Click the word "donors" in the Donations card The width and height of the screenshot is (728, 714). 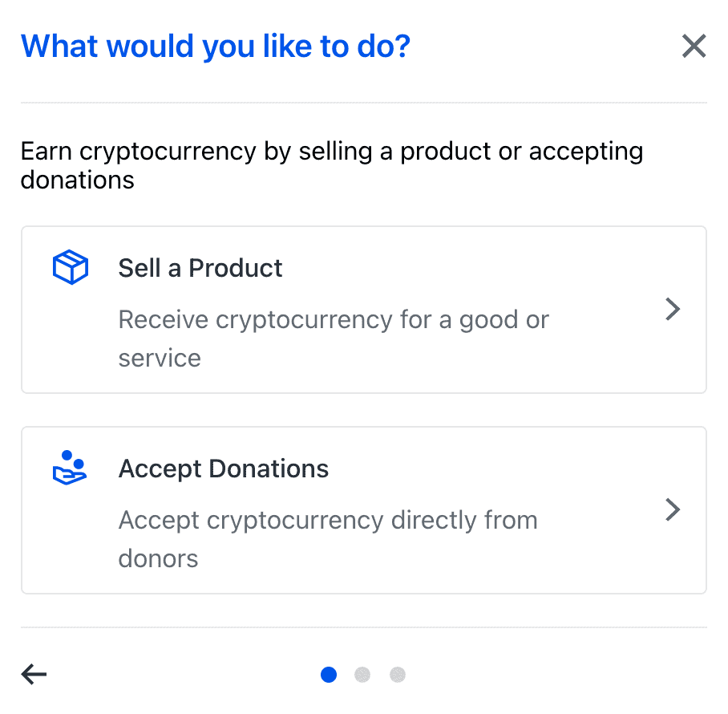(x=158, y=558)
